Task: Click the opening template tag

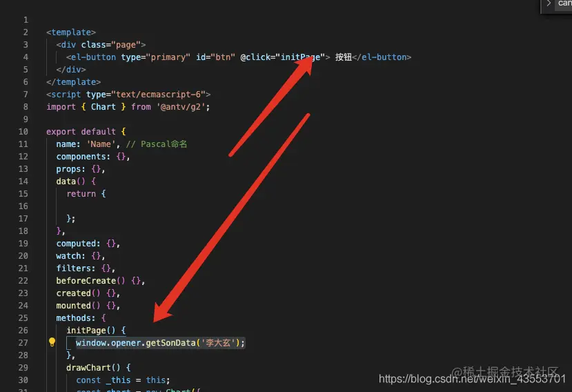Action: tap(71, 32)
